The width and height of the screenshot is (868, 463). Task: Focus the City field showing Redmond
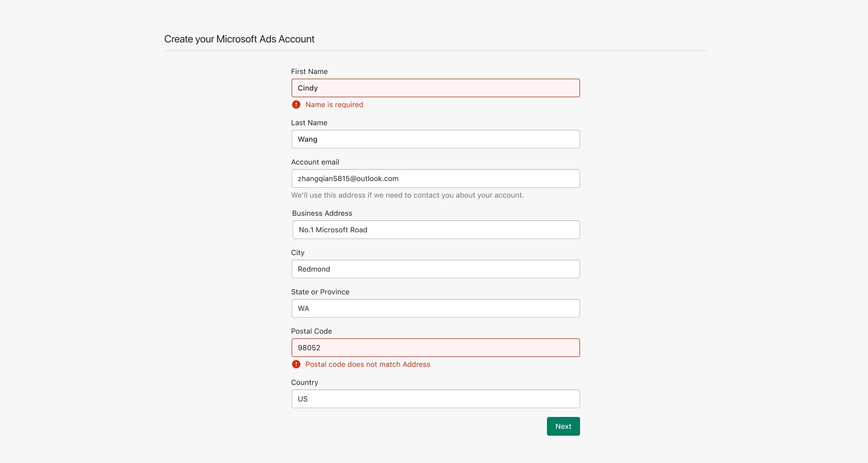(x=435, y=269)
